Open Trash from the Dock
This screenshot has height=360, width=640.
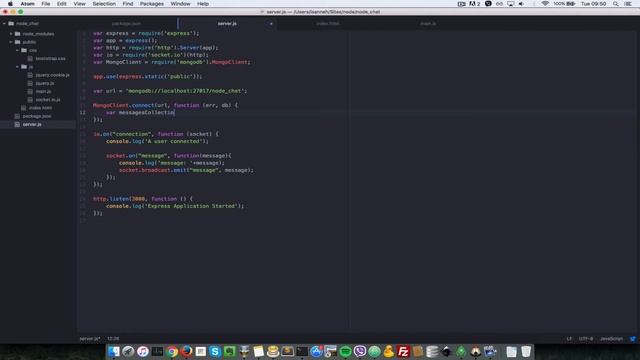point(526,351)
